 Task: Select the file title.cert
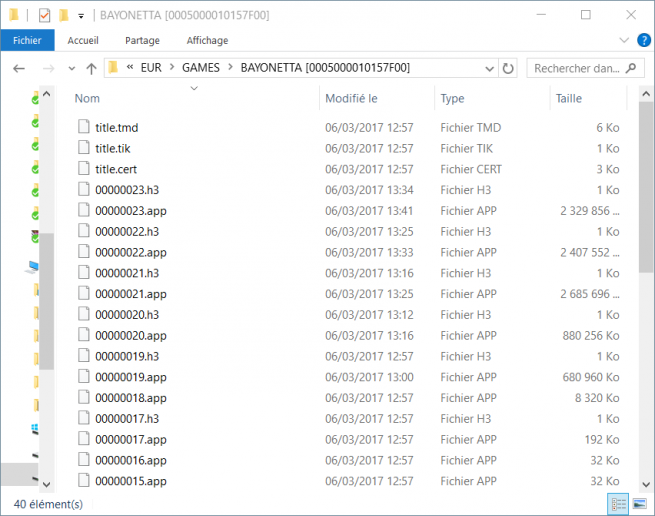(116, 169)
